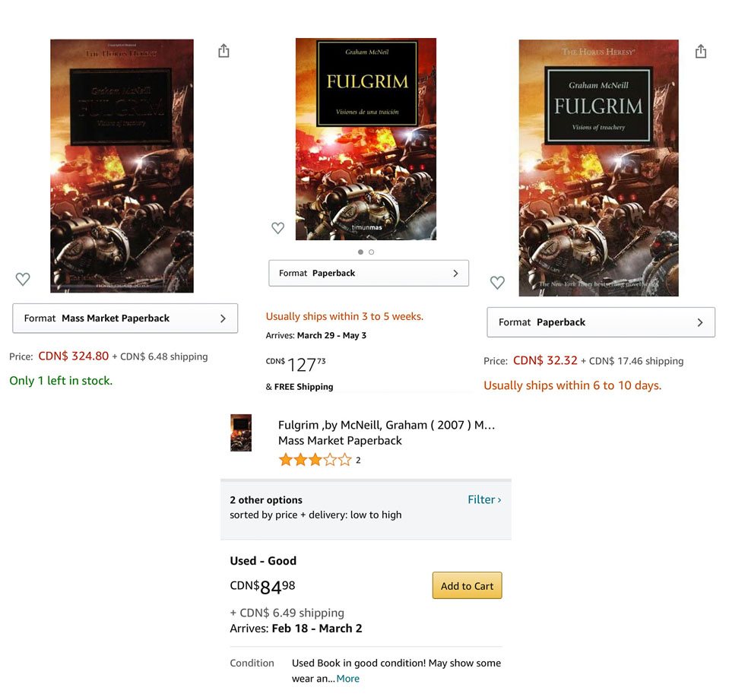Click share icon beside Mass Market Paperback cover
729x700 pixels.
click(223, 51)
